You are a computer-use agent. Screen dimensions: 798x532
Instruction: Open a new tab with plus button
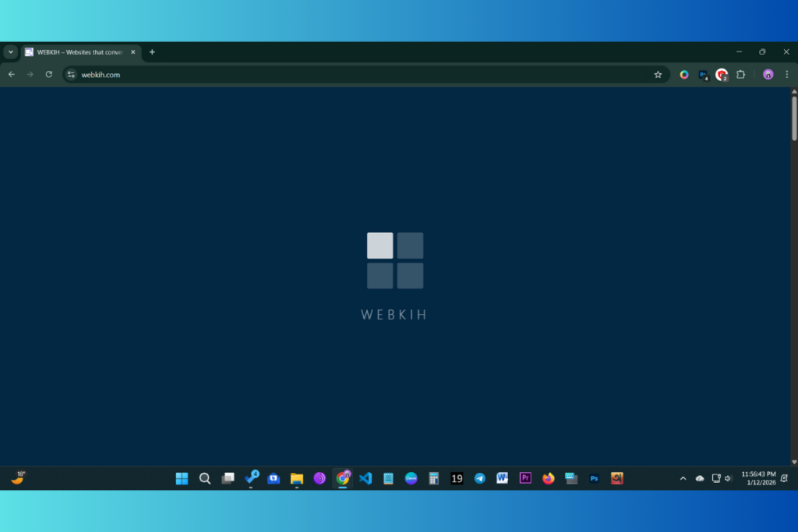pyautogui.click(x=152, y=52)
